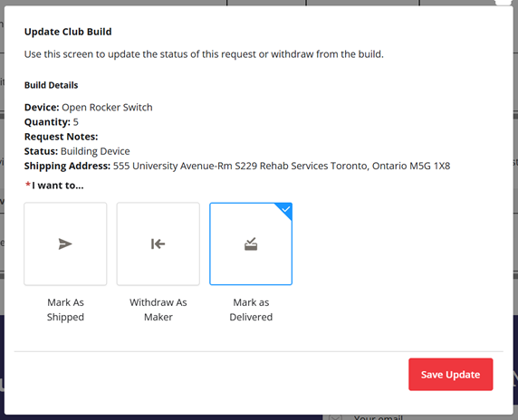Click the "Mark as Delivered" label text
Screen dimensions: 518x420
click(x=251, y=310)
